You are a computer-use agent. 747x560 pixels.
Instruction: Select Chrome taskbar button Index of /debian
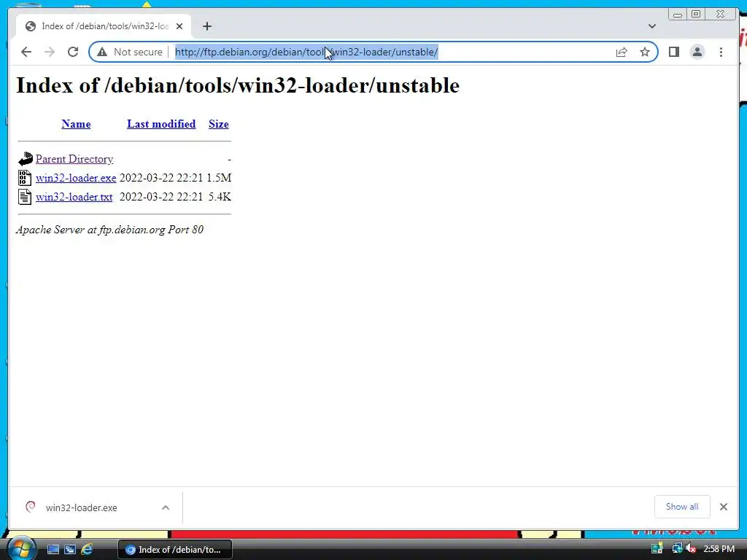coord(175,550)
